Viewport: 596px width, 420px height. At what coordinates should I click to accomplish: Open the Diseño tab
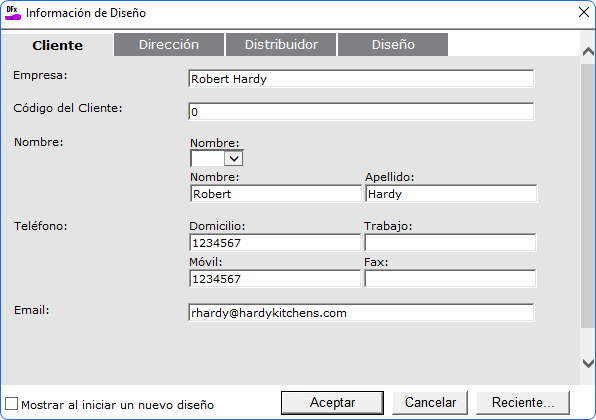pos(393,44)
